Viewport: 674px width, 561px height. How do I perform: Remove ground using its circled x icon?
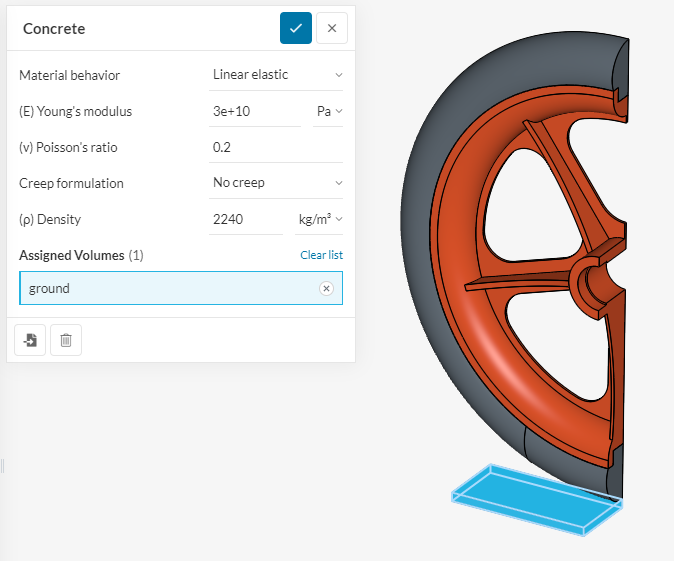pyautogui.click(x=326, y=288)
